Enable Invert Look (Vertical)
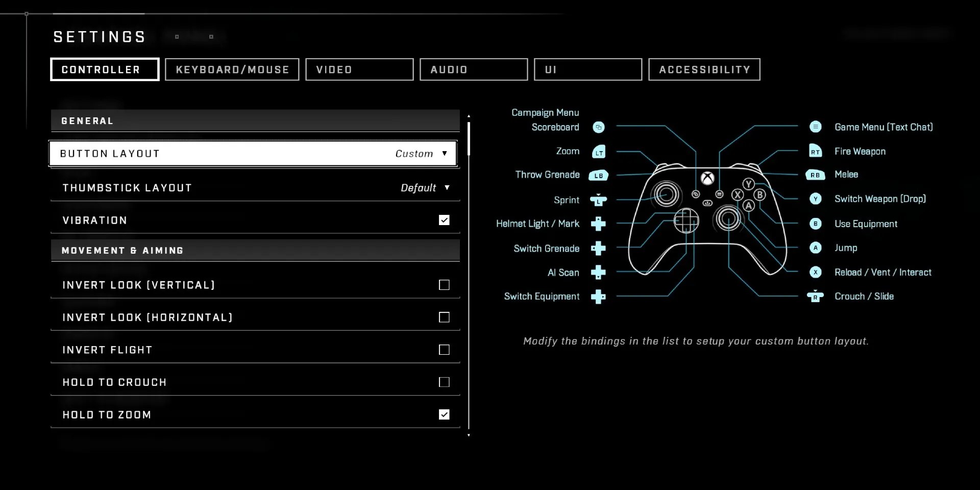The width and height of the screenshot is (980, 490). coord(444,285)
